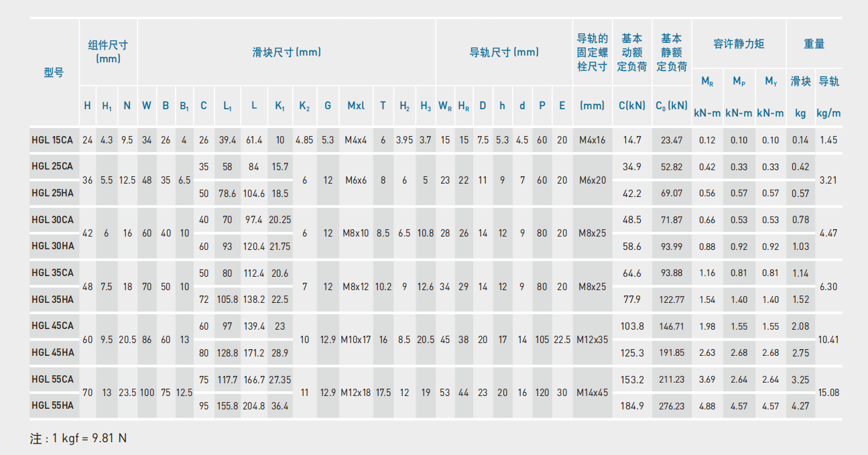The image size is (868, 455).
Task: Click the HGL 30CA row label
Action: (52, 220)
